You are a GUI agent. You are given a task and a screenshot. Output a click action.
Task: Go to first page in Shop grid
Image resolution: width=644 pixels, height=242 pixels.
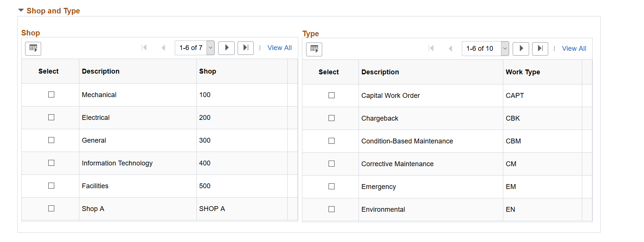pyautogui.click(x=144, y=48)
